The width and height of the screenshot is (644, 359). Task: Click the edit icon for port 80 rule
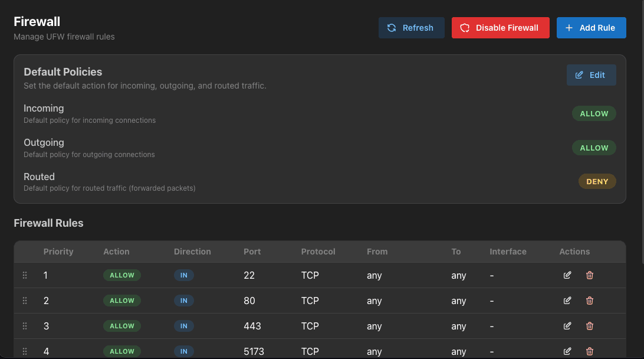pyautogui.click(x=567, y=301)
